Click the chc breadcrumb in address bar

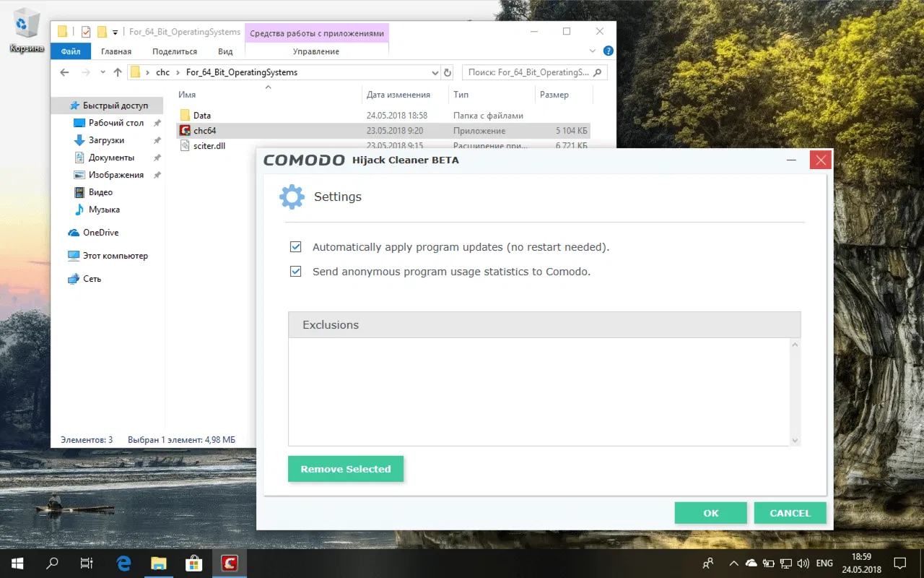pyautogui.click(x=162, y=72)
